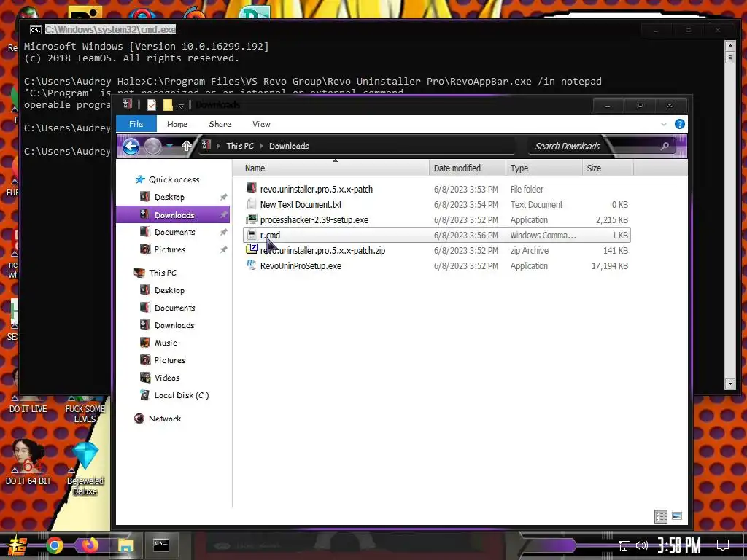Image resolution: width=747 pixels, height=560 pixels.
Task: Select Music under This PC
Action: click(166, 343)
